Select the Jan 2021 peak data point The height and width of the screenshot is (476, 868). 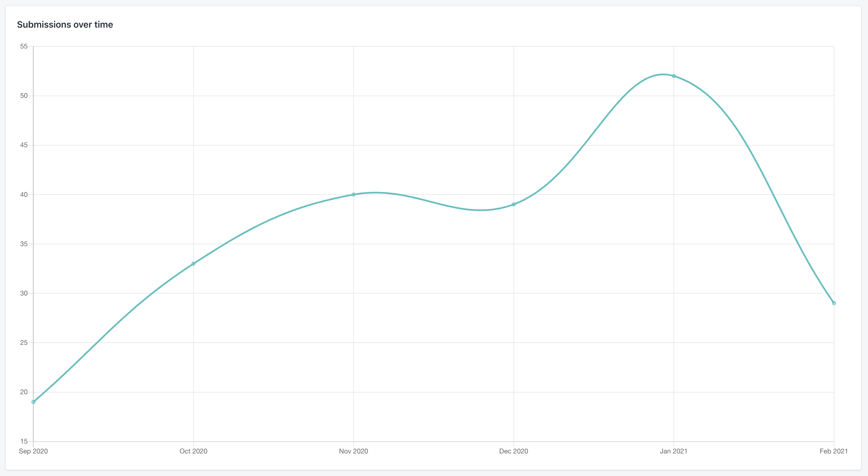point(674,76)
